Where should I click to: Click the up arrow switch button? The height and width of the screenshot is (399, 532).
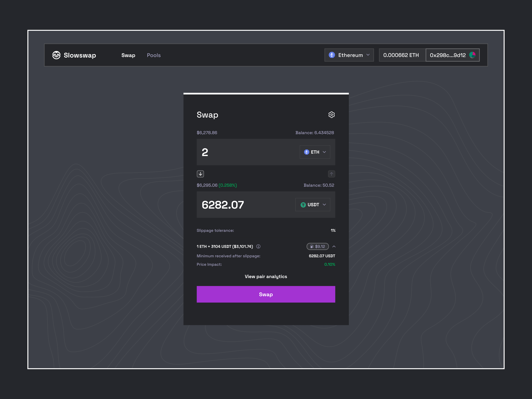coord(331,174)
